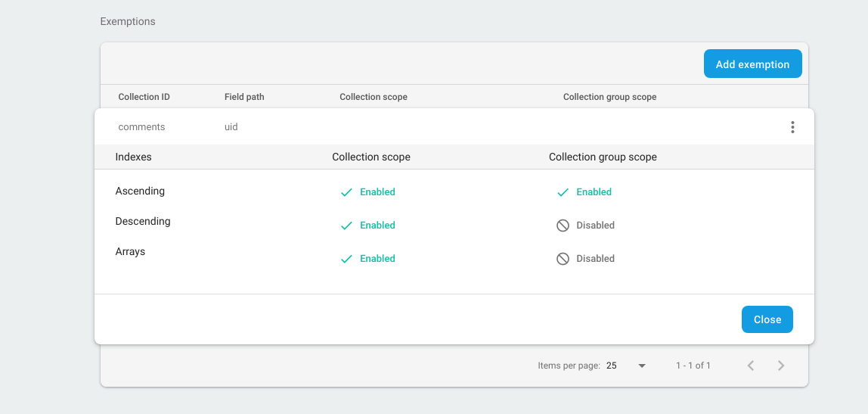
Task: Click the Descending collection scope checkmark icon
Action: click(x=346, y=226)
